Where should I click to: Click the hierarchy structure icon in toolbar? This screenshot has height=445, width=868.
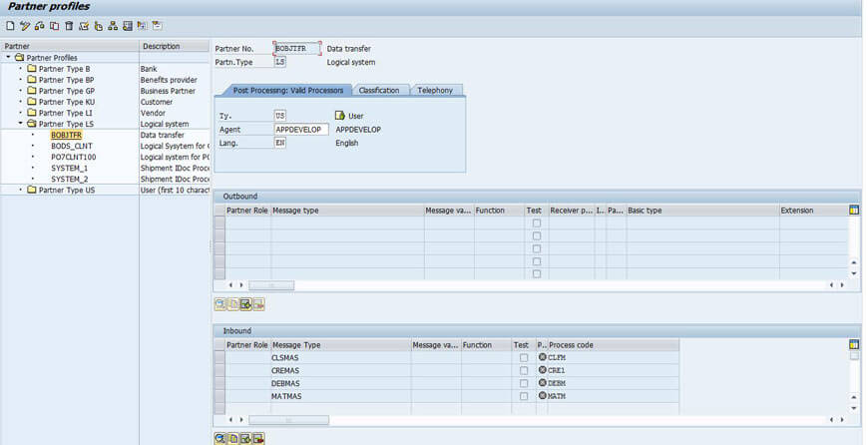click(112, 26)
